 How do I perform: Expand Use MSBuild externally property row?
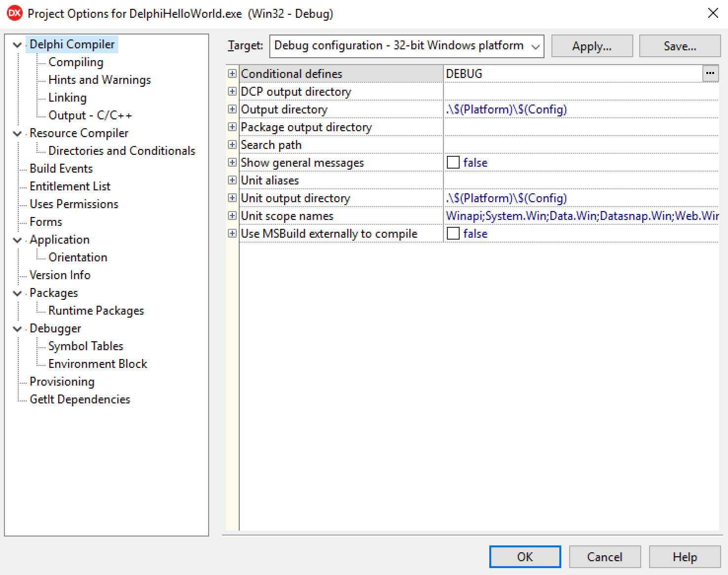point(232,233)
